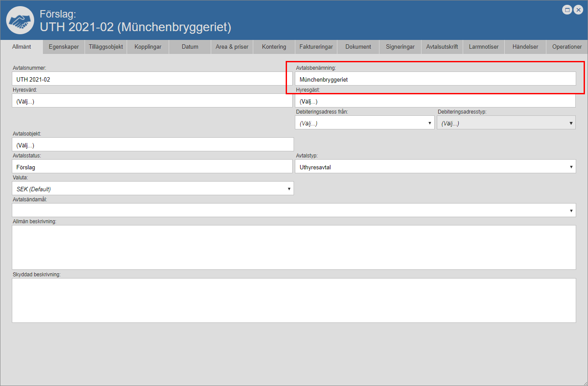Open the Signeringar tab
Screen dimensions: 588x386
[x=400, y=47]
